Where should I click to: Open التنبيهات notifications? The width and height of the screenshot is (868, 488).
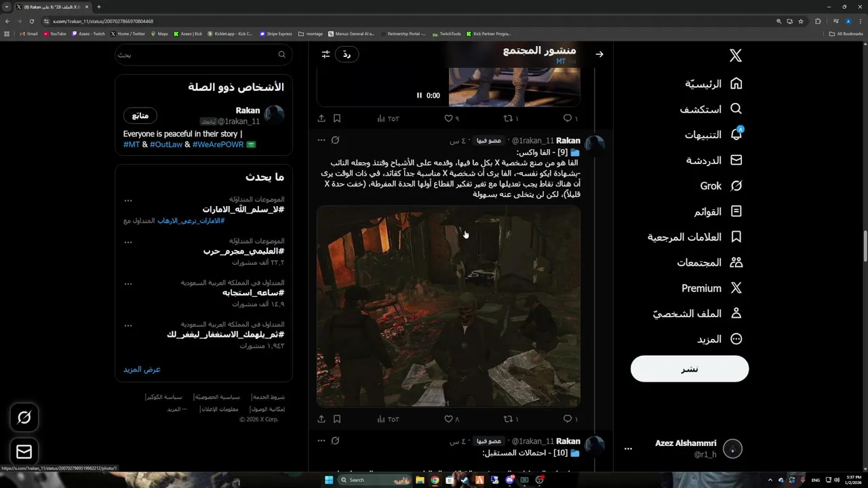(713, 134)
